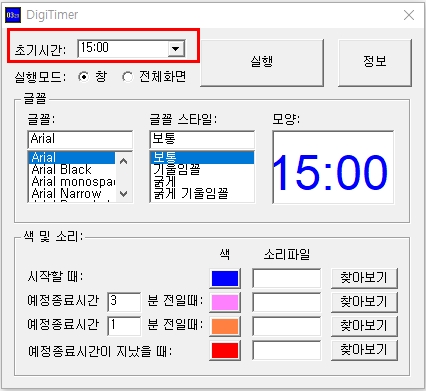
Task: Click the 모양 preview showing 15:00
Action: [x=333, y=167]
